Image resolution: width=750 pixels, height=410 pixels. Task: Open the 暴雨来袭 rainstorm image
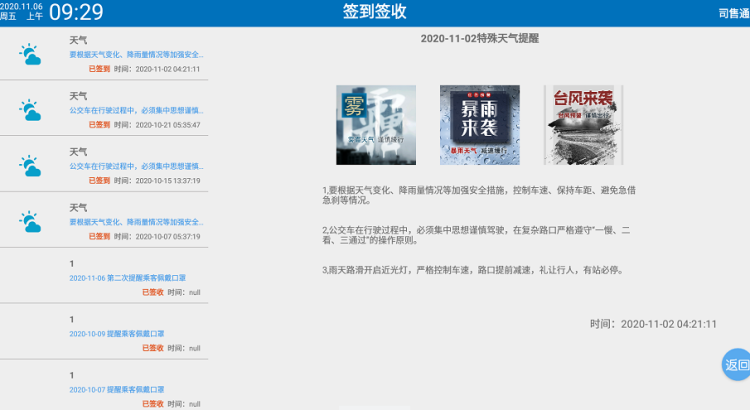pyautogui.click(x=479, y=125)
